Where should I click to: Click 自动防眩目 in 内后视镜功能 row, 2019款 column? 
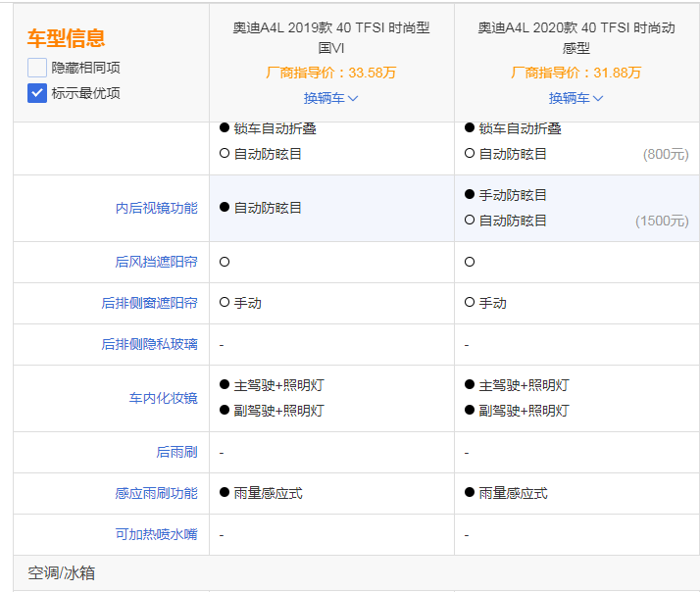coord(268,208)
